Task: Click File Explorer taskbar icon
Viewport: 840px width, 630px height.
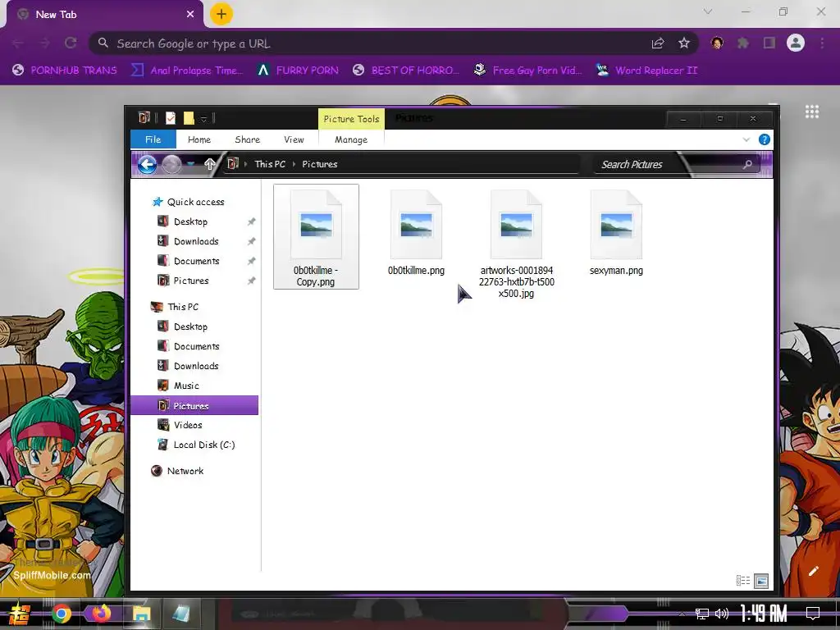Action: click(x=142, y=614)
